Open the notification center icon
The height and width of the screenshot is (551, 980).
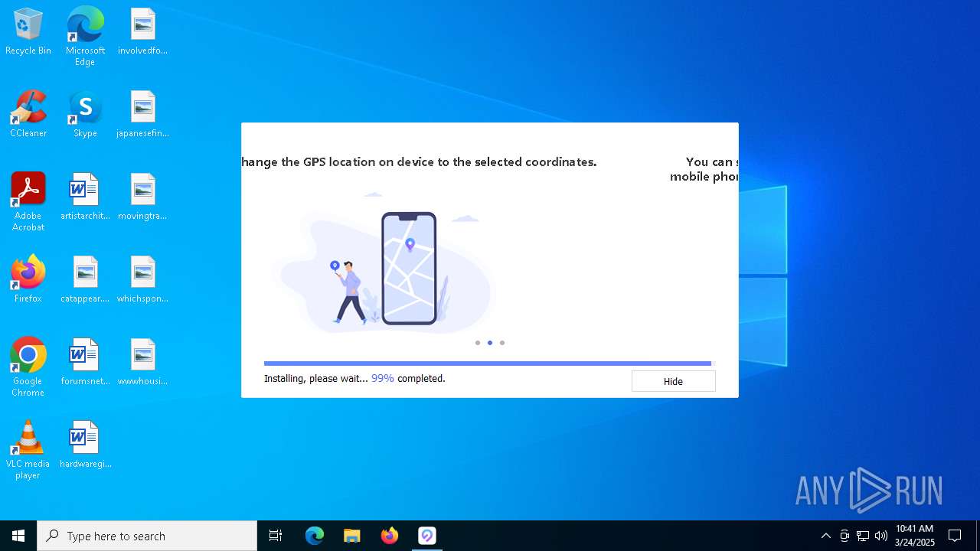coord(955,536)
